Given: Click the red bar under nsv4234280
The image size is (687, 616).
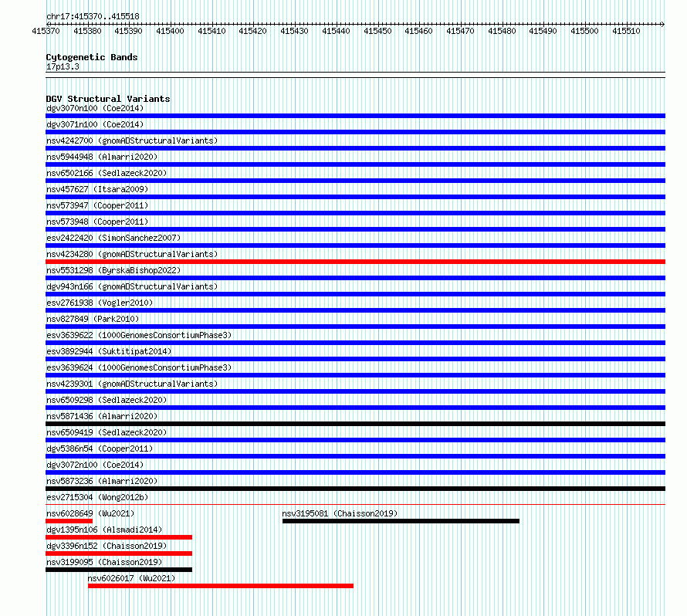Looking at the screenshot, I should [x=355, y=262].
